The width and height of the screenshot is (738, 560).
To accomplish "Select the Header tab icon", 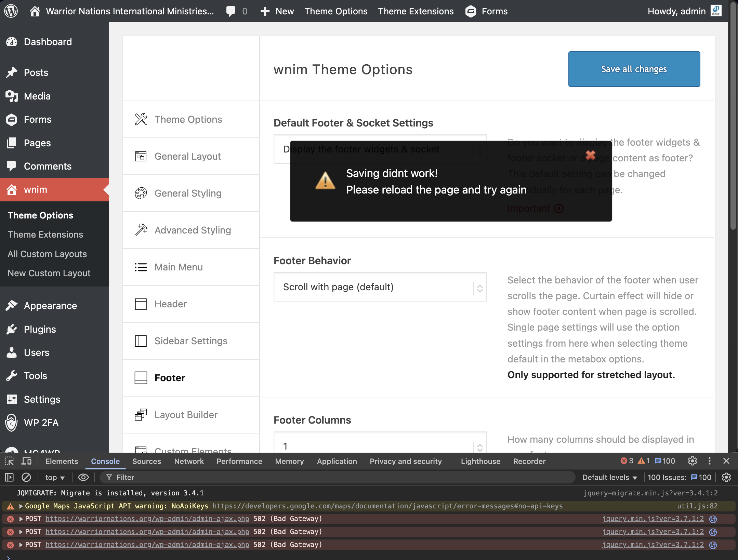I will [141, 304].
